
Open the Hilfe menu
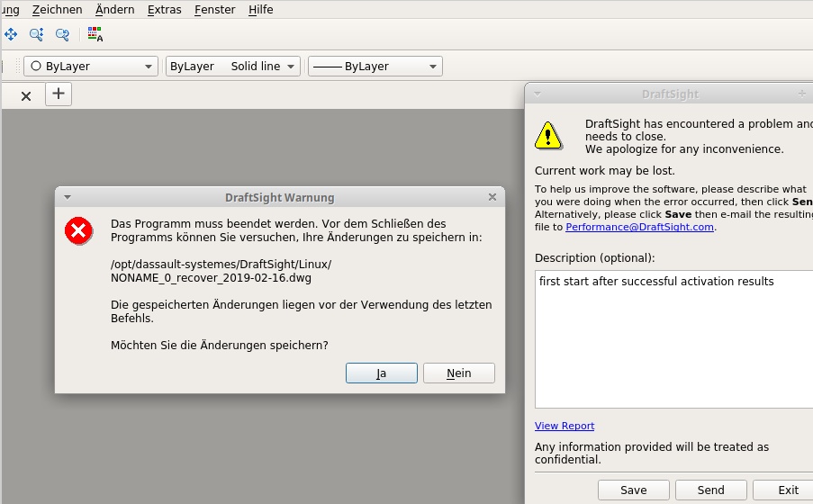click(261, 9)
